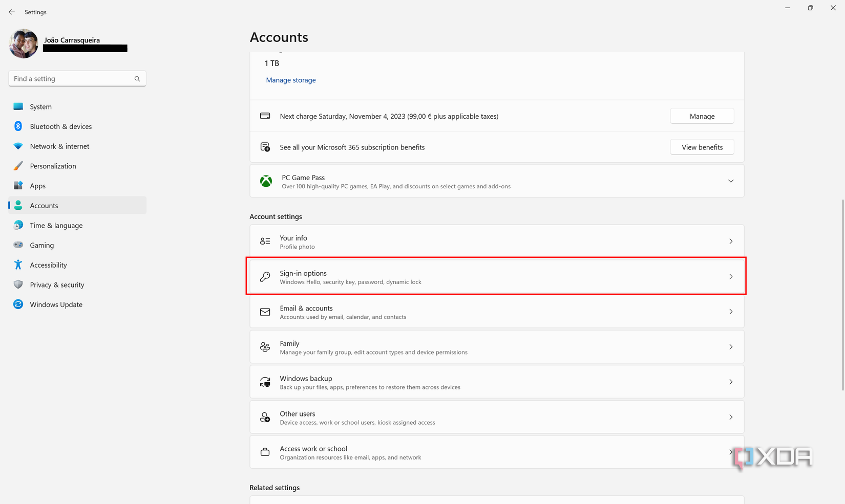Viewport: 845px width, 504px height.
Task: Open Apps label in sidebar
Action: pos(38,186)
